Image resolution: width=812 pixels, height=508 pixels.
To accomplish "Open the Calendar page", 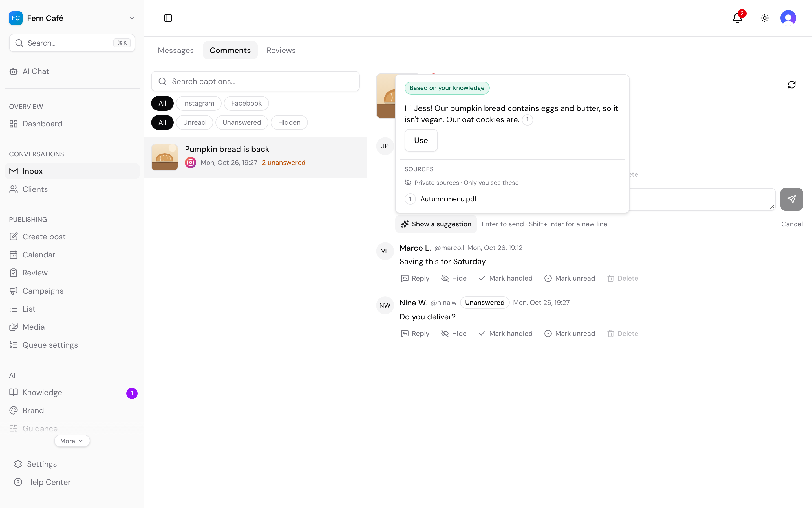I will 72,255.
